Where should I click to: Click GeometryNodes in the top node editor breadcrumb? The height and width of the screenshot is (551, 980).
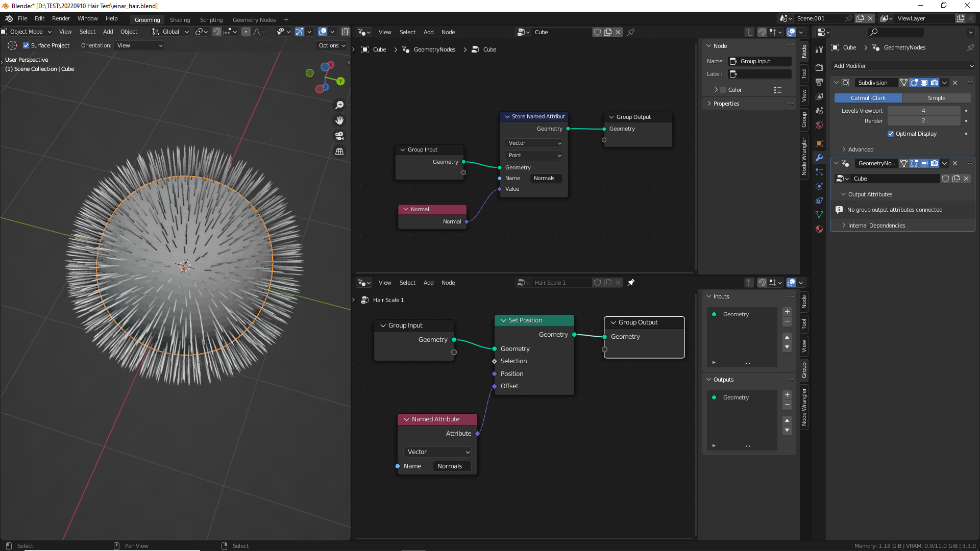[x=434, y=49]
